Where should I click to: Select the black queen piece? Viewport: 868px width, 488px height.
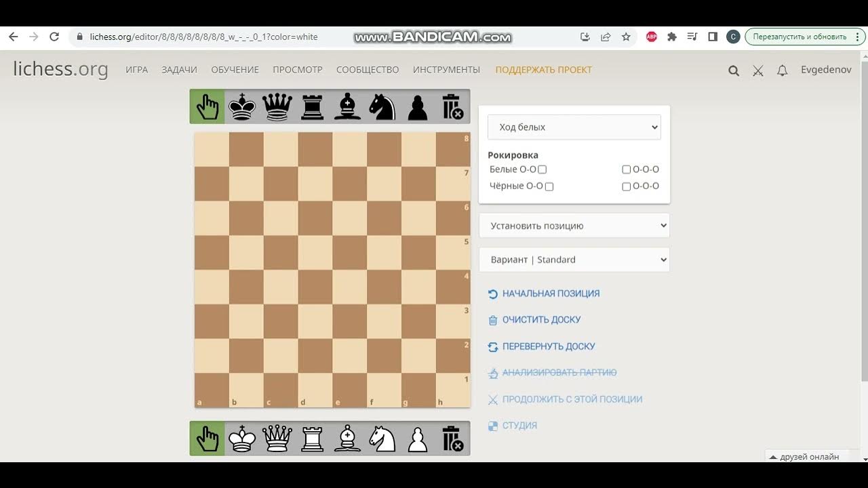[x=277, y=107]
